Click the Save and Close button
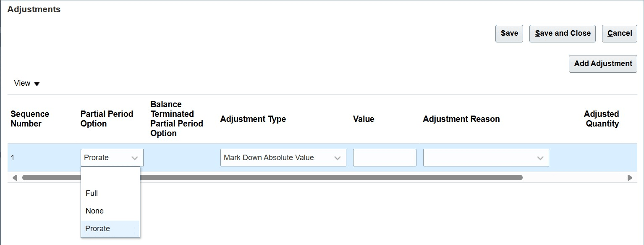This screenshot has height=245, width=644. coord(562,33)
